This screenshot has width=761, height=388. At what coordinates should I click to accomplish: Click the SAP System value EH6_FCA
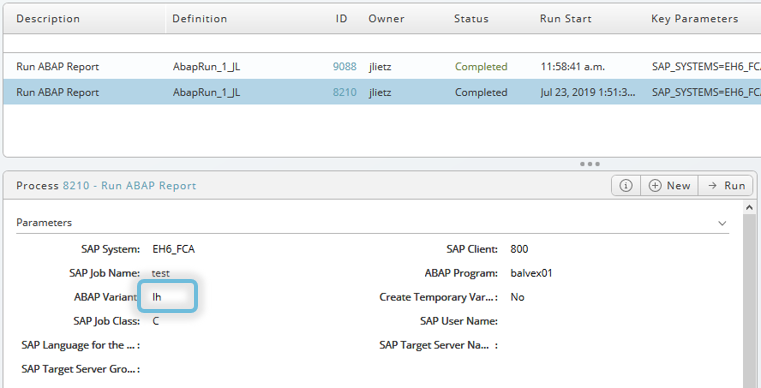[x=173, y=249]
